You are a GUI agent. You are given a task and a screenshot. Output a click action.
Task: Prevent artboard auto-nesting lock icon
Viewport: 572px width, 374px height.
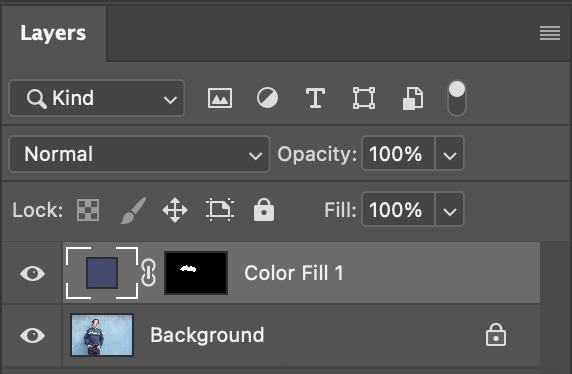(220, 210)
